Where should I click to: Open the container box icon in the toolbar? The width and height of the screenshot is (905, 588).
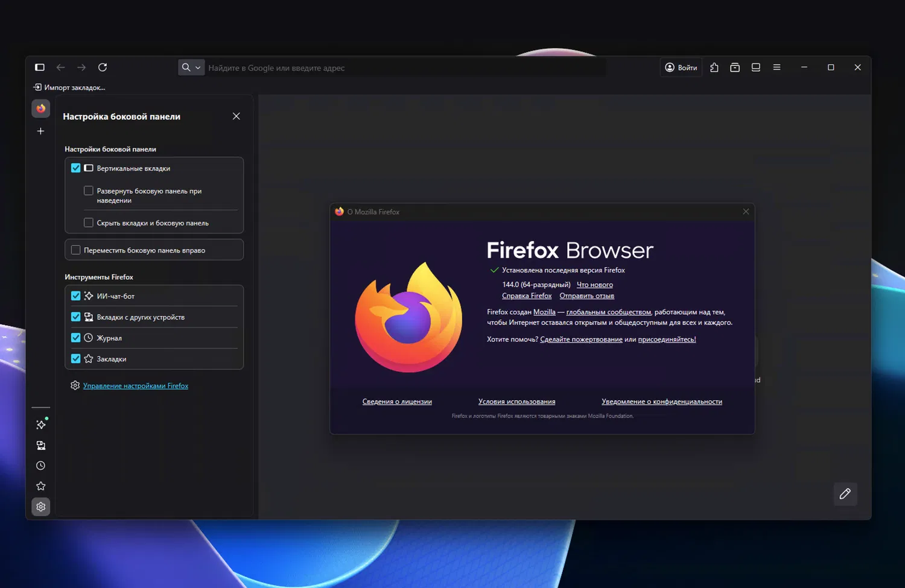(735, 68)
